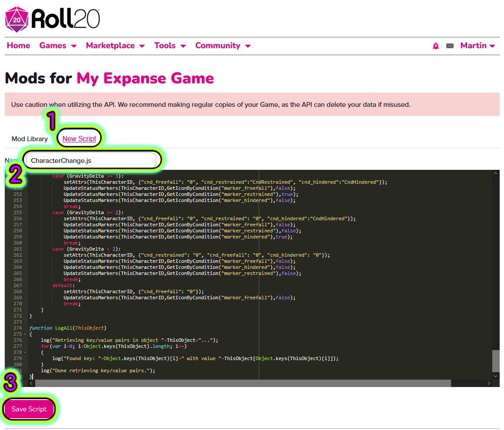Click the UpdateStatusMarkers call on line 269

pos(180,298)
